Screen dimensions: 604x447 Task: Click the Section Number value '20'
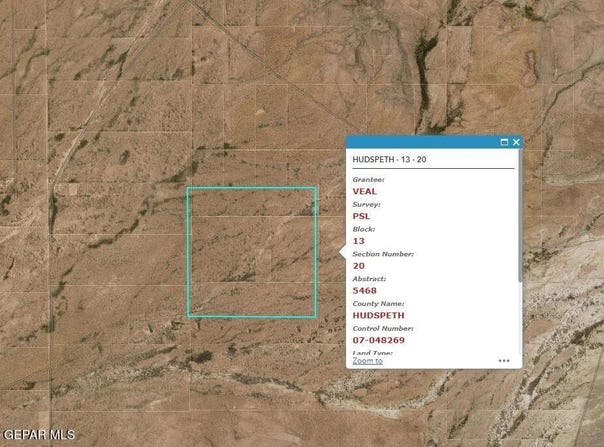pyautogui.click(x=359, y=266)
